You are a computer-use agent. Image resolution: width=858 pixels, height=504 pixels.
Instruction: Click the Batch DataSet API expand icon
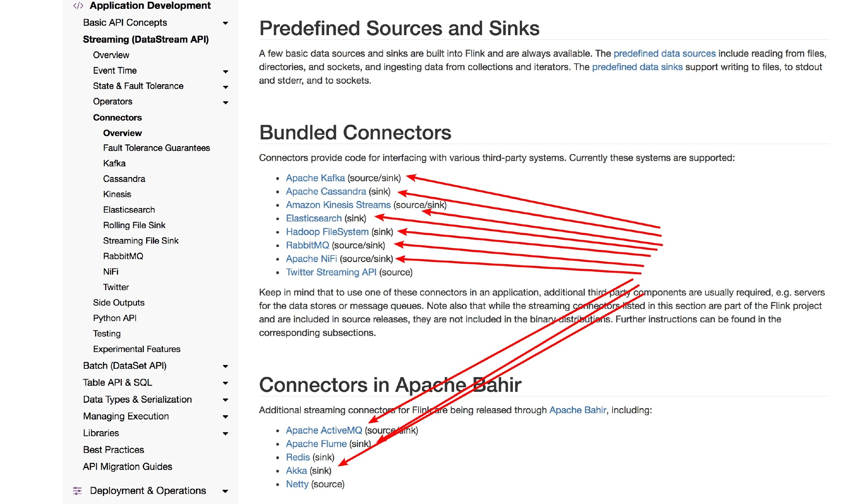click(x=225, y=365)
